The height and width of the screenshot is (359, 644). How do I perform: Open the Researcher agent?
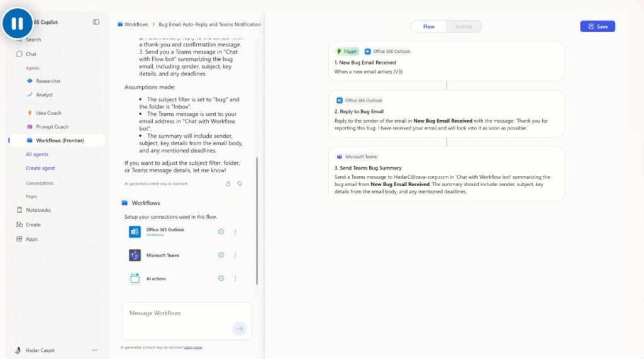[x=48, y=81]
